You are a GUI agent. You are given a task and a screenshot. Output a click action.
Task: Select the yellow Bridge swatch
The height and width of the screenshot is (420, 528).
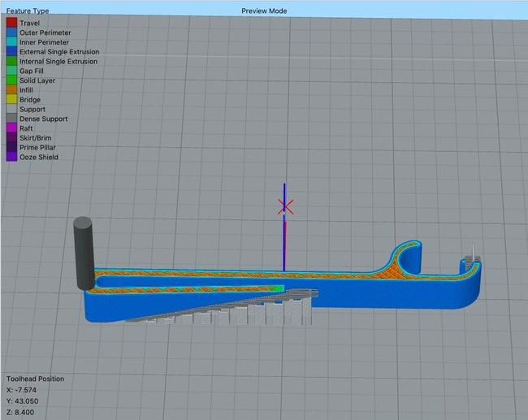click(x=11, y=100)
